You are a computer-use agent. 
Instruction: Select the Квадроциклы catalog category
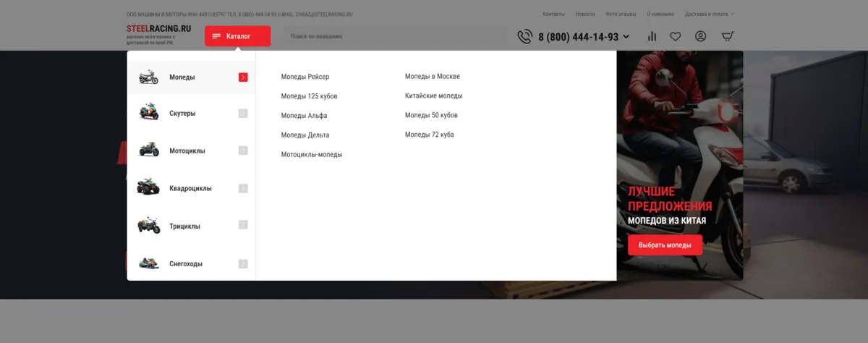[x=192, y=188]
